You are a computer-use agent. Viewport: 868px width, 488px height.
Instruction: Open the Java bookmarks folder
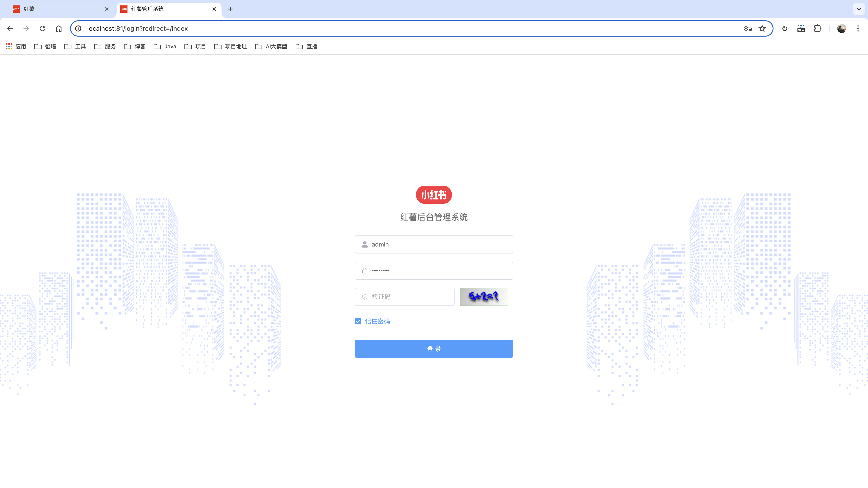click(165, 47)
